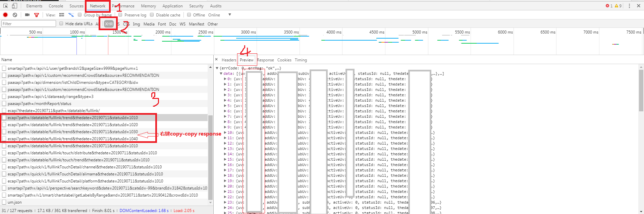
Task: Focus the Filter text input
Action: click(x=29, y=23)
